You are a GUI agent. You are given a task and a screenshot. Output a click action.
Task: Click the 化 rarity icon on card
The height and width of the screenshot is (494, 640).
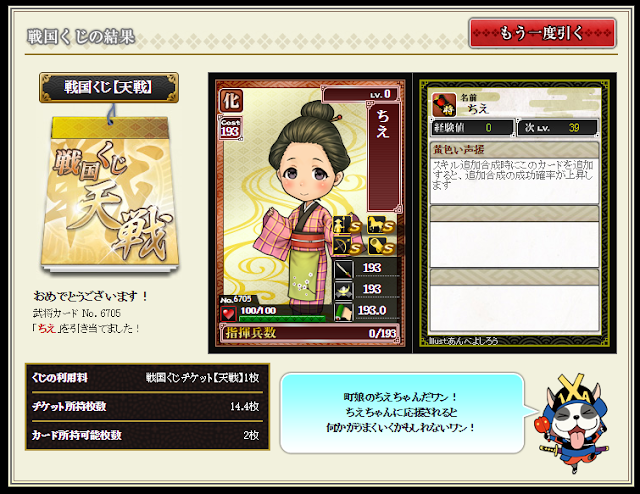(x=231, y=100)
